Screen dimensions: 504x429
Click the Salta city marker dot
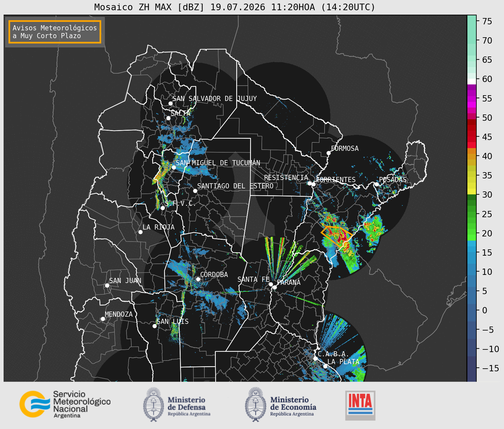coord(168,118)
